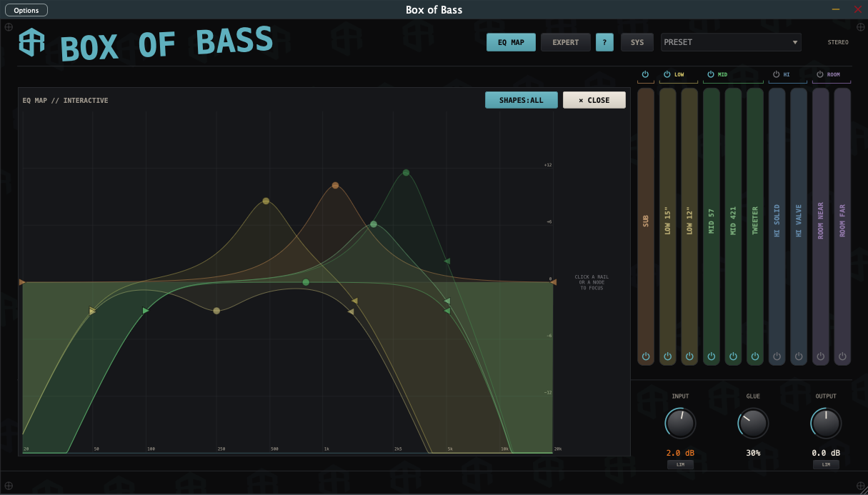Image resolution: width=868 pixels, height=495 pixels.
Task: Select the green node on the 0 dB line
Action: 306,282
